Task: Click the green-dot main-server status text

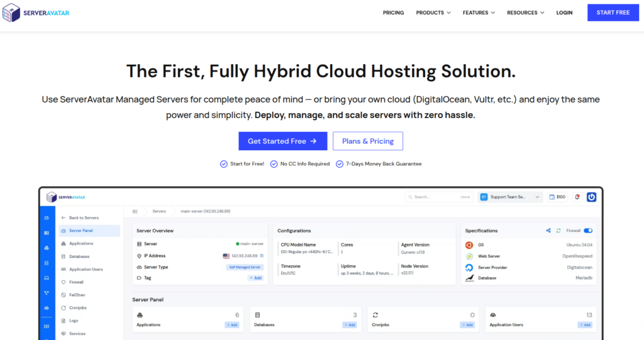Action: [250, 244]
